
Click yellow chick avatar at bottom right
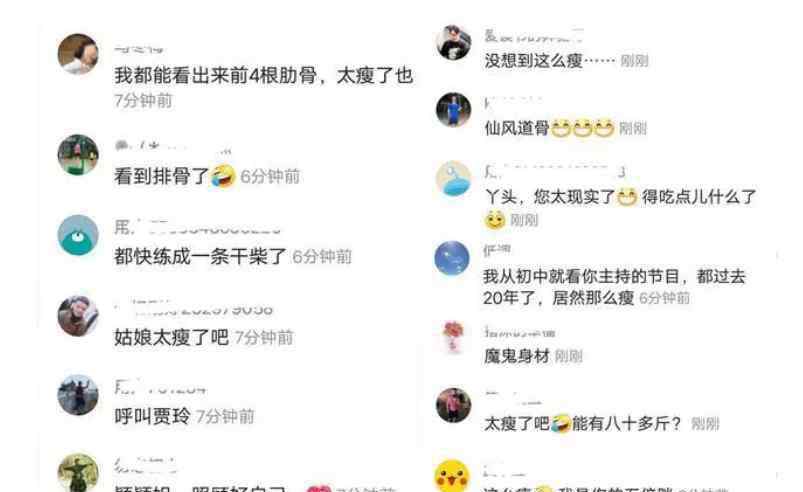point(452,476)
